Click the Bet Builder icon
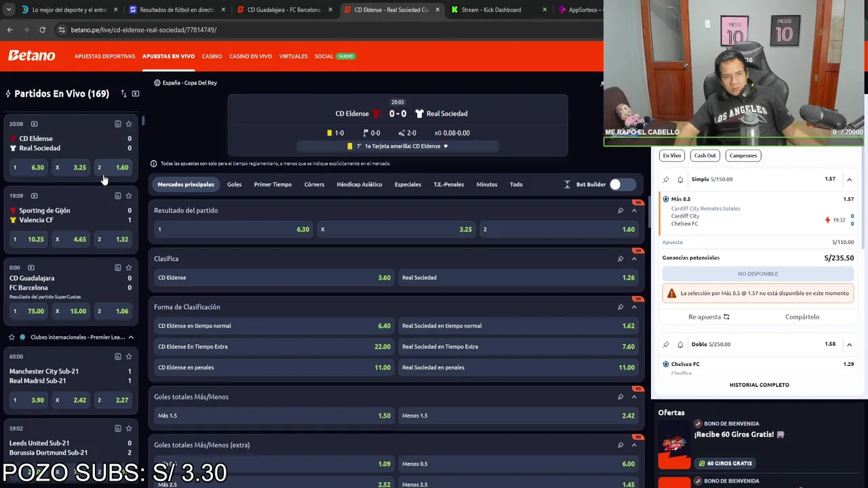 tap(567, 184)
